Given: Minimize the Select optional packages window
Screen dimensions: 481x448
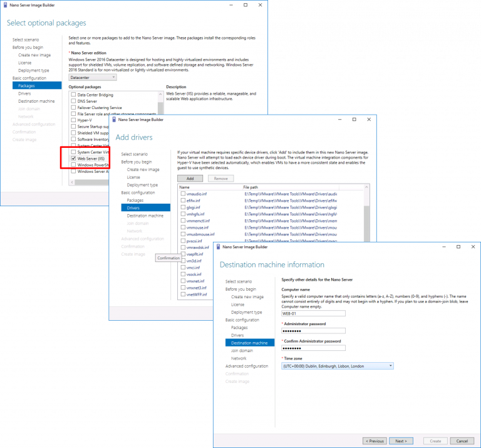Looking at the screenshot, I should coord(231,5).
